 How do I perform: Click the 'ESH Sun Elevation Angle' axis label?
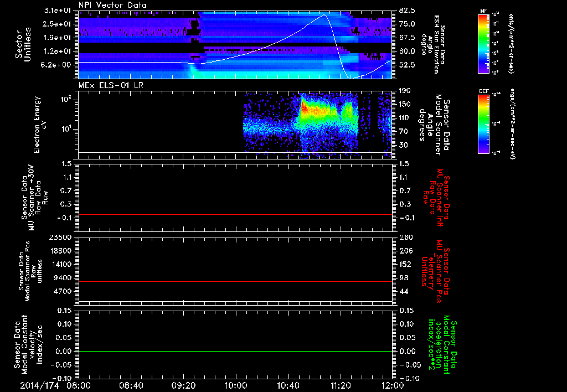pos(434,44)
